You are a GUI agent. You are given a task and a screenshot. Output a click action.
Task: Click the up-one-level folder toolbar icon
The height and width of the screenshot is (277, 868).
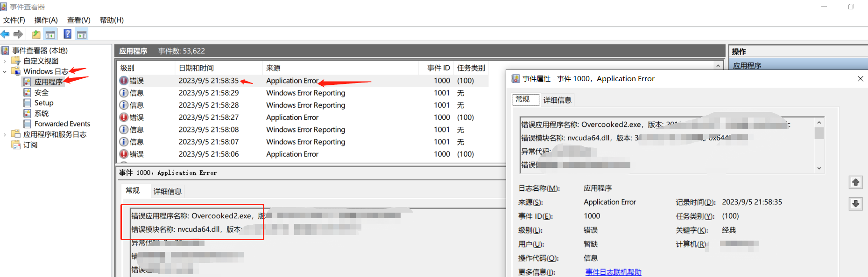pyautogui.click(x=36, y=34)
